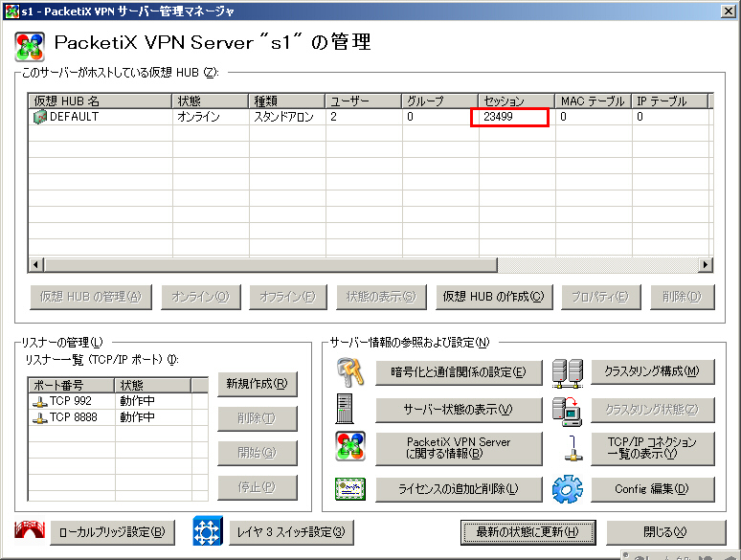Click the TCP 8888 listener port icon
Viewport: 741px width, 560px height.
(x=40, y=417)
